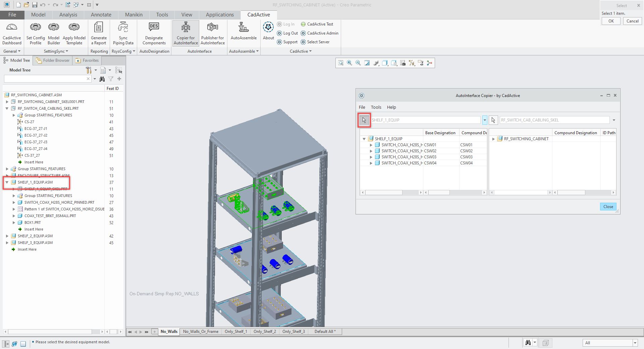Open Publisher for AutoInterface

[213, 33]
